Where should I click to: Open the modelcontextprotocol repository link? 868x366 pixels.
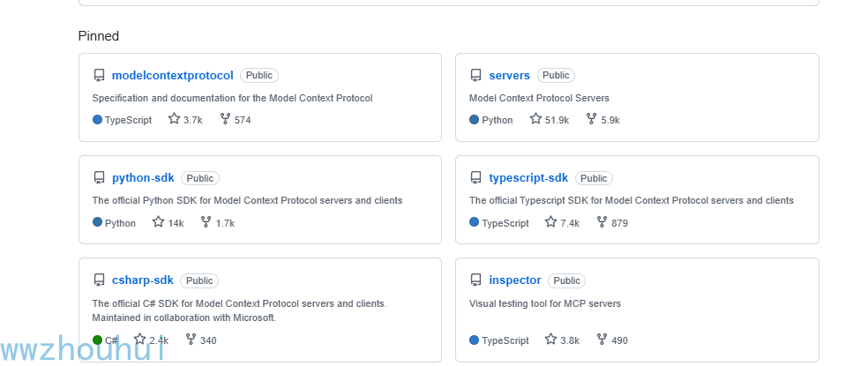[x=172, y=76]
